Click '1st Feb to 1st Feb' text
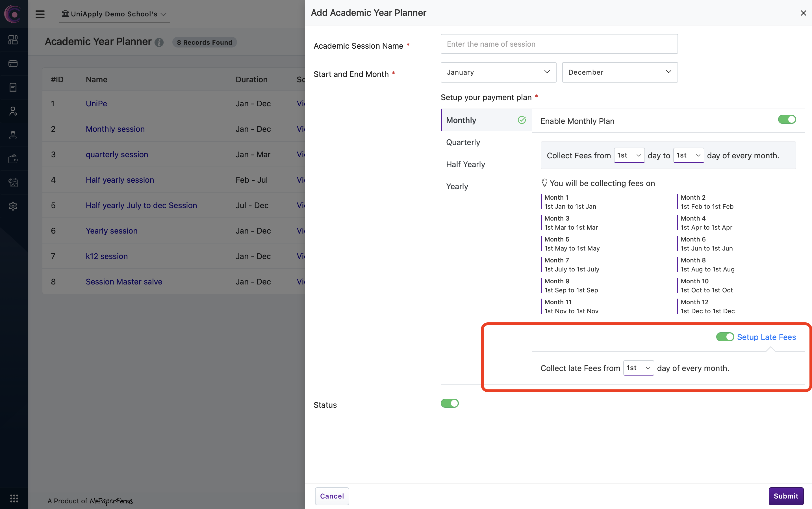Image resolution: width=812 pixels, height=509 pixels. click(x=707, y=206)
